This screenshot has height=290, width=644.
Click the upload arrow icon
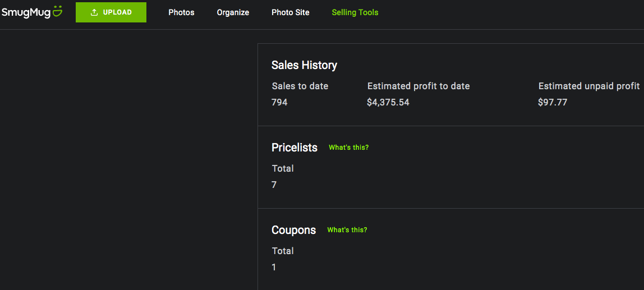tap(94, 12)
